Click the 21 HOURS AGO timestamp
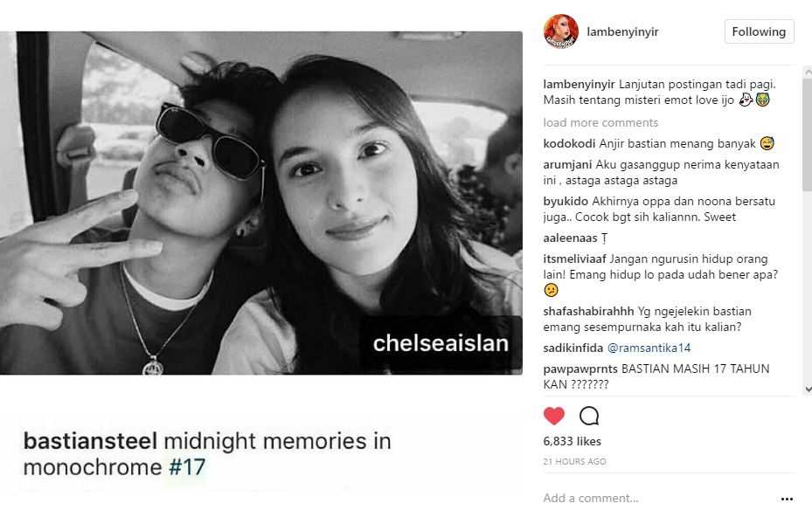This screenshot has height=517, width=812. 574,461
